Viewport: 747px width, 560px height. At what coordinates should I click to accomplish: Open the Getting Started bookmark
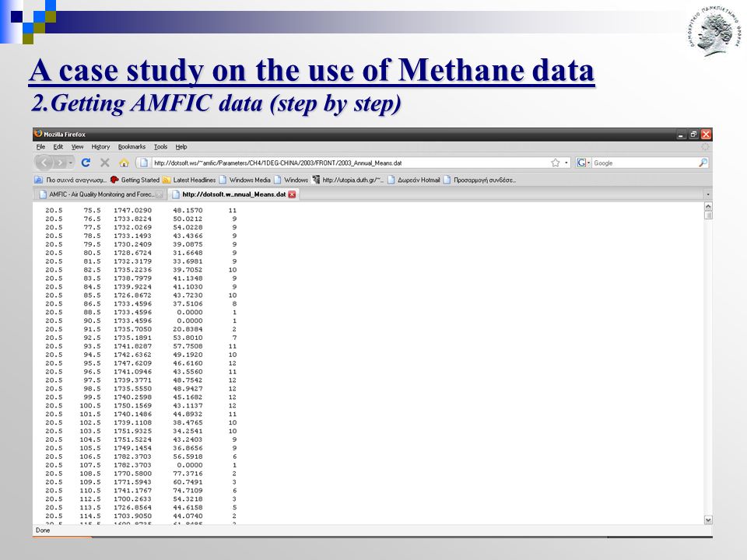[x=135, y=180]
